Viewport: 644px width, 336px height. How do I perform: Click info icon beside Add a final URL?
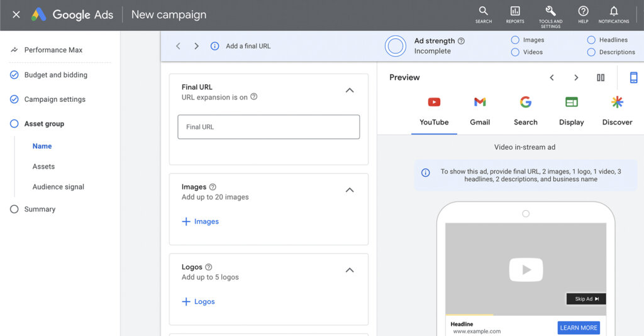click(x=214, y=46)
